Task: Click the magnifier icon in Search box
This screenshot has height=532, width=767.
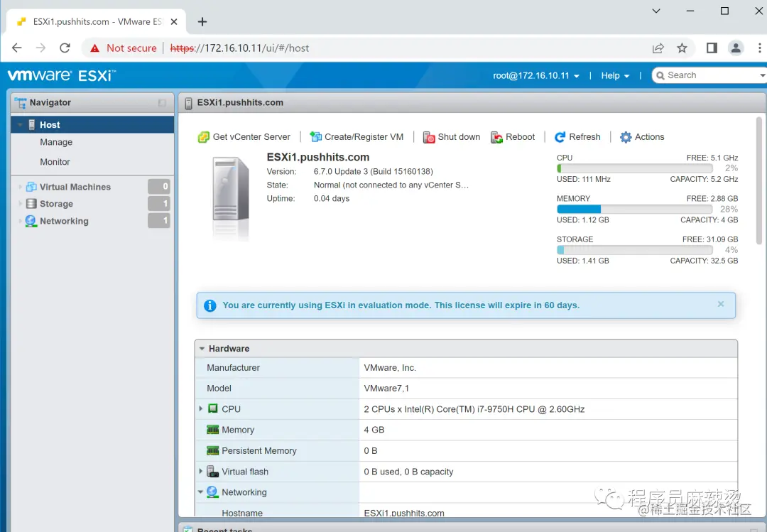Action: pyautogui.click(x=660, y=75)
